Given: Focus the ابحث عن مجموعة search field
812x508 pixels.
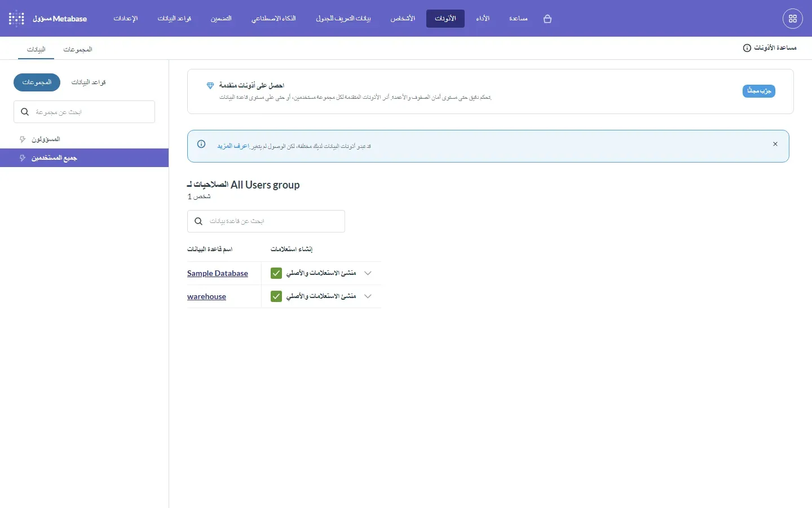Looking at the screenshot, I should click(84, 112).
